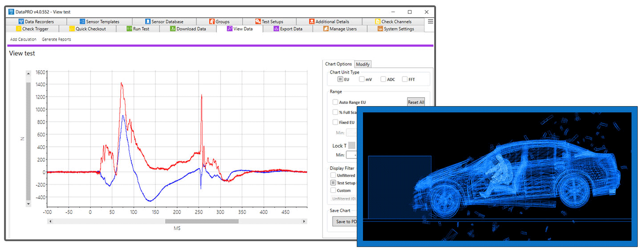Enable the mV chart unit checkbox
644x251 pixels.
click(x=362, y=79)
